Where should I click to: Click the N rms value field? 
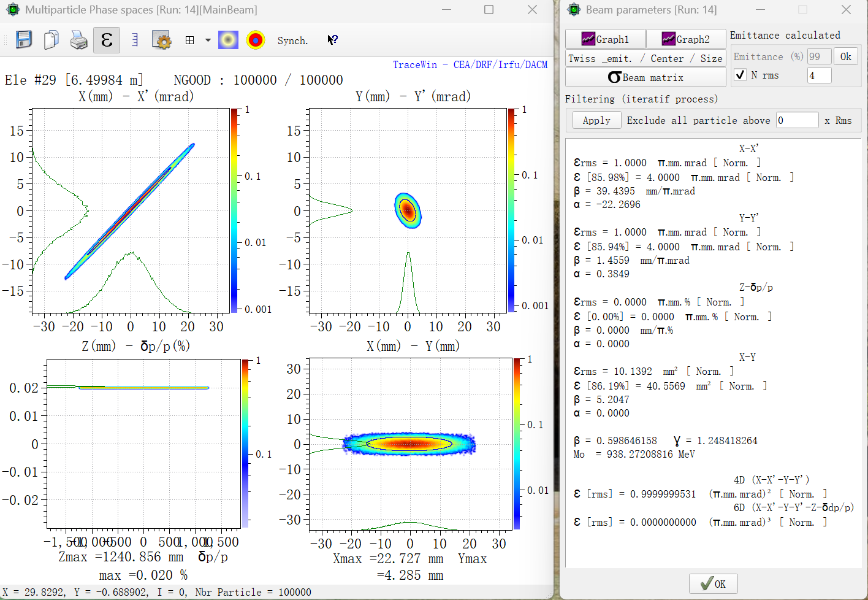point(819,75)
